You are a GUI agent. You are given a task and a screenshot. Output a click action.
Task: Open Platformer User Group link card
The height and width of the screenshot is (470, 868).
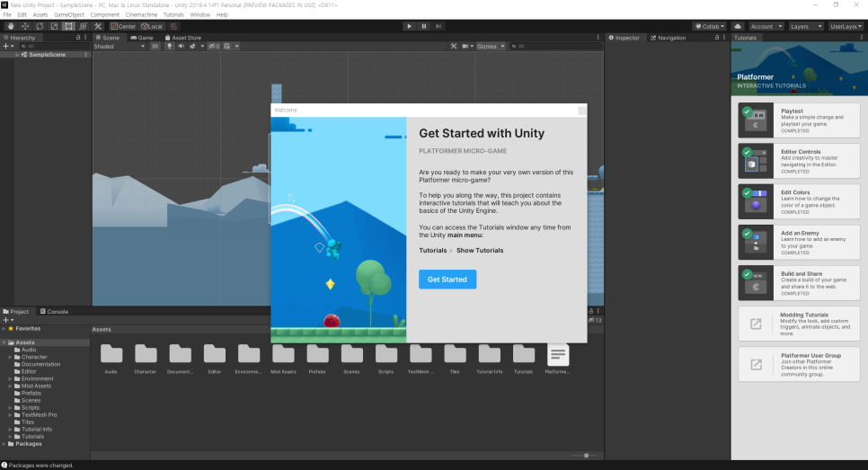coord(799,364)
